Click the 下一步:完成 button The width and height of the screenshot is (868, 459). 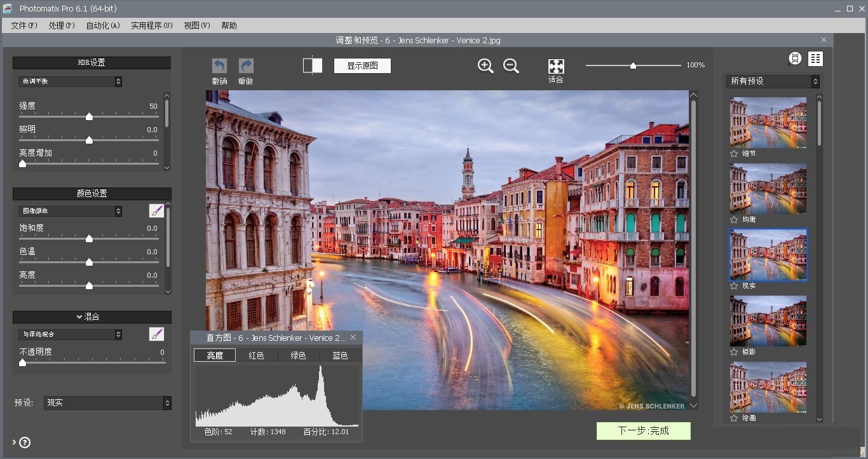(x=643, y=431)
